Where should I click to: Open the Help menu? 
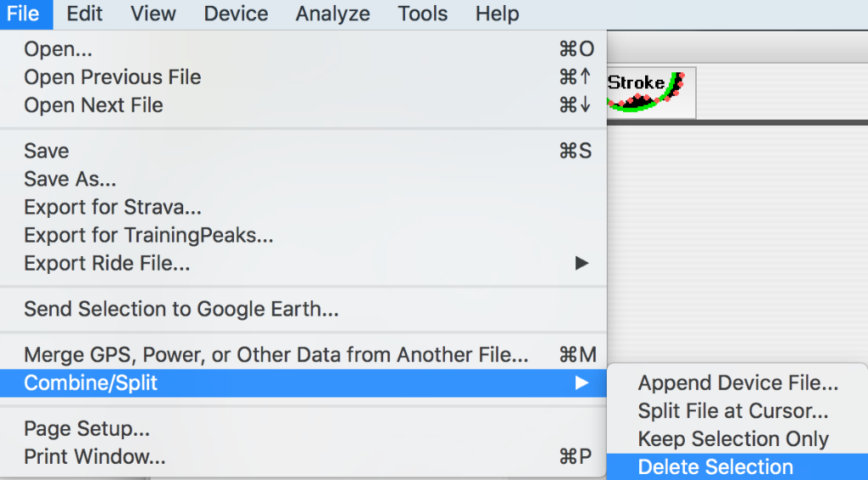tap(497, 14)
